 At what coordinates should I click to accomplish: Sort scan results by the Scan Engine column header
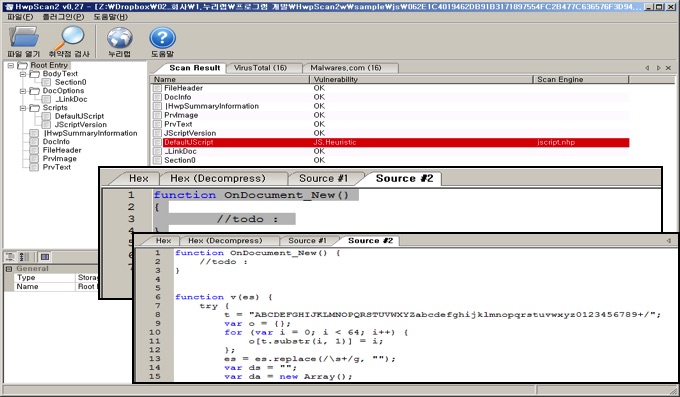coord(581,79)
